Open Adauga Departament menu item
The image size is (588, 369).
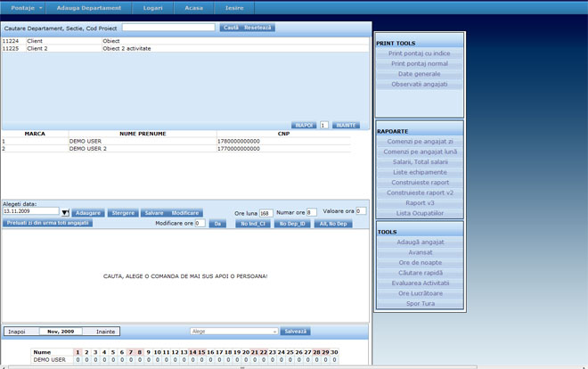[89, 8]
